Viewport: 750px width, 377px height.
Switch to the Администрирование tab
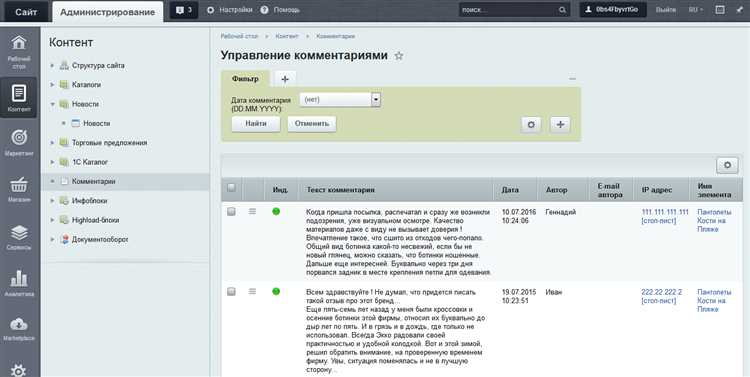coord(108,12)
